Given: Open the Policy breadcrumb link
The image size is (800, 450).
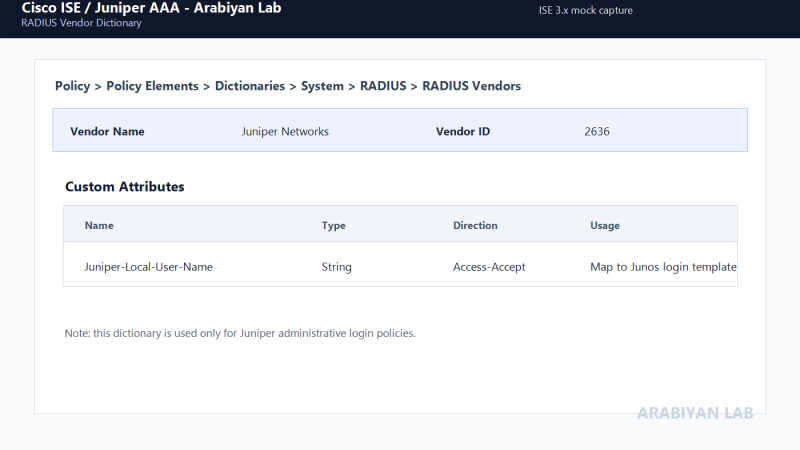Looking at the screenshot, I should click(x=72, y=86).
